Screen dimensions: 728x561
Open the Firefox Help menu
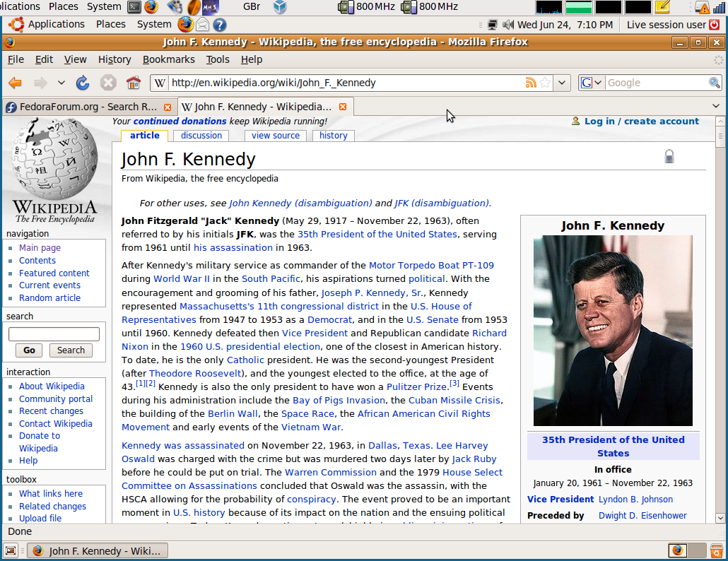click(252, 59)
